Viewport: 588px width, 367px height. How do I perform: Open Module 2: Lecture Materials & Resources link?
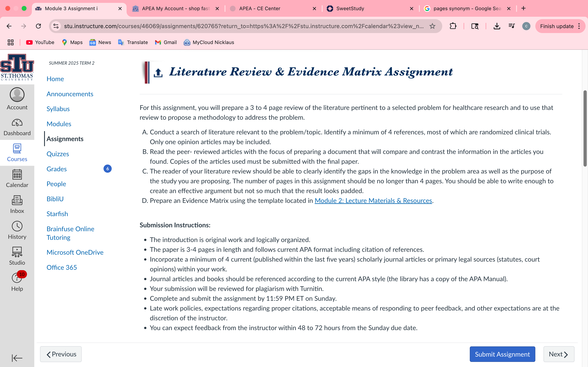tap(373, 200)
